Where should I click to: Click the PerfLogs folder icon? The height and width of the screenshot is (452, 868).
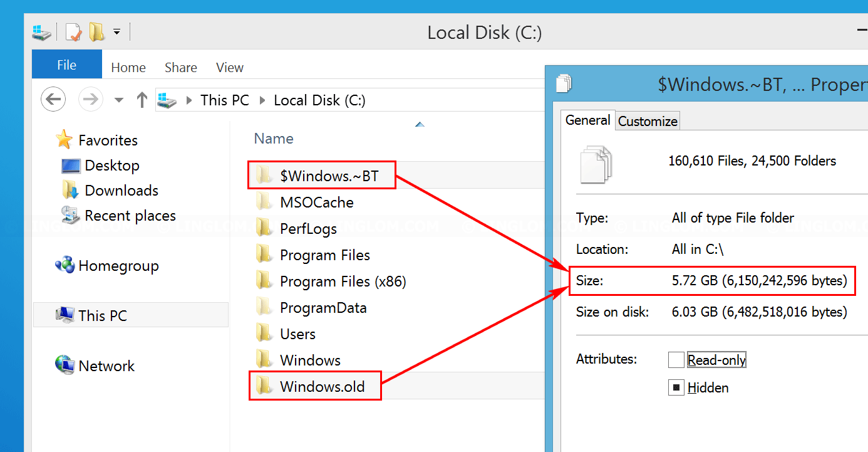pos(264,228)
